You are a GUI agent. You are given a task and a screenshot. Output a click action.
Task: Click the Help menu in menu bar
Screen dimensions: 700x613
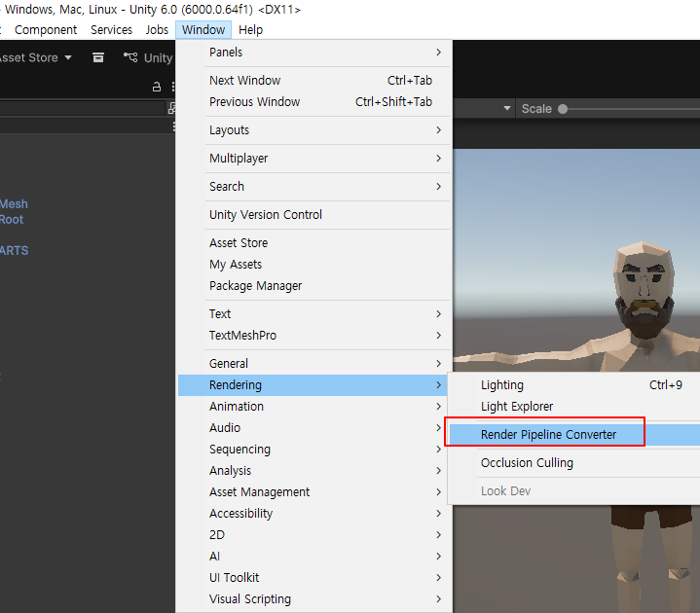(250, 30)
